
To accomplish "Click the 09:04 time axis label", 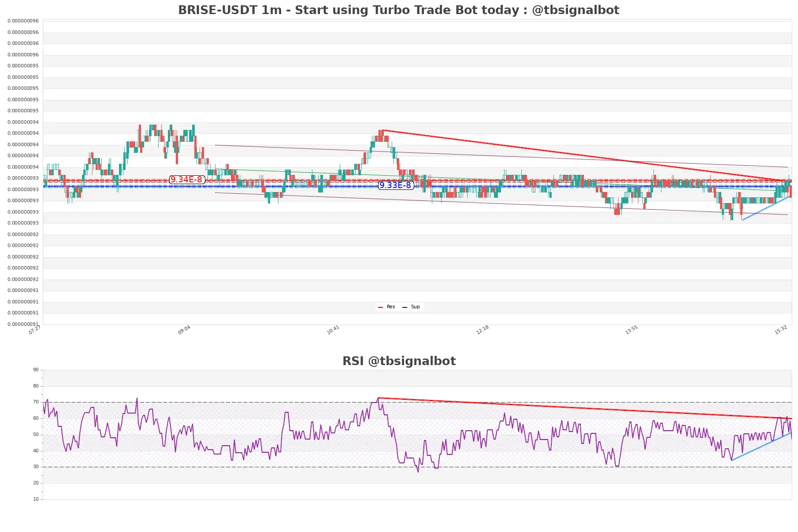I will point(184,330).
